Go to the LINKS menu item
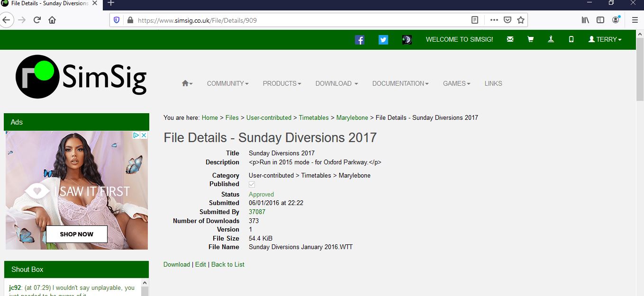644x296 pixels. click(493, 83)
